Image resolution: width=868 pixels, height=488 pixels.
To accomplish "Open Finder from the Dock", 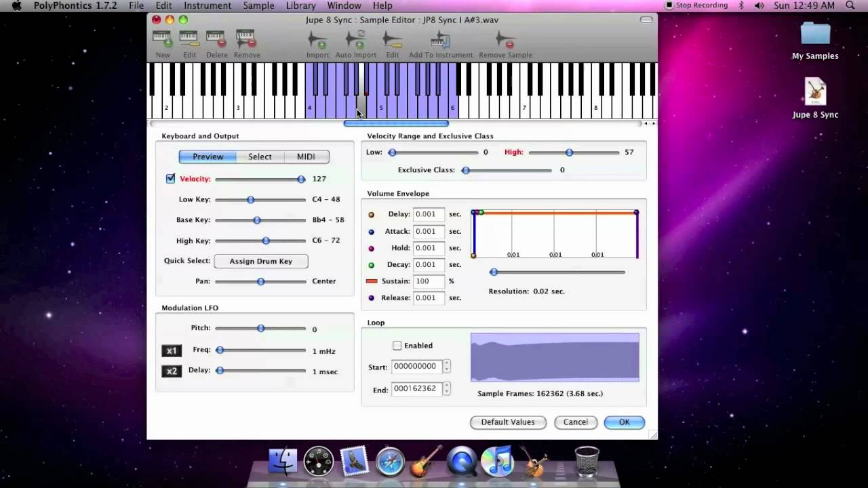I will 283,461.
